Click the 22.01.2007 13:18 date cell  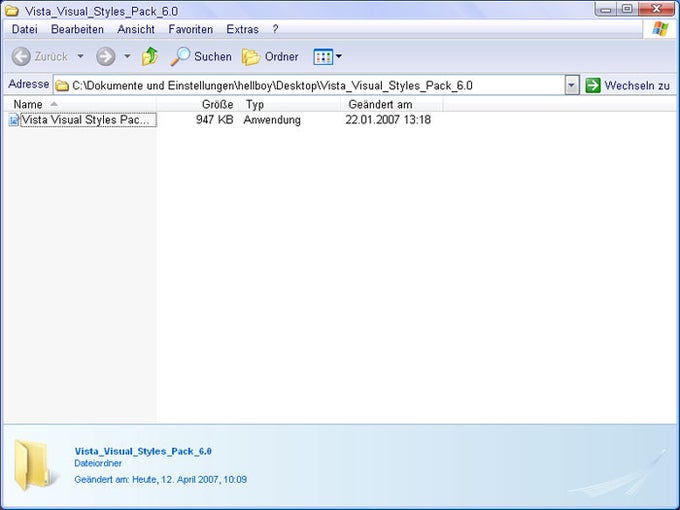tap(388, 120)
